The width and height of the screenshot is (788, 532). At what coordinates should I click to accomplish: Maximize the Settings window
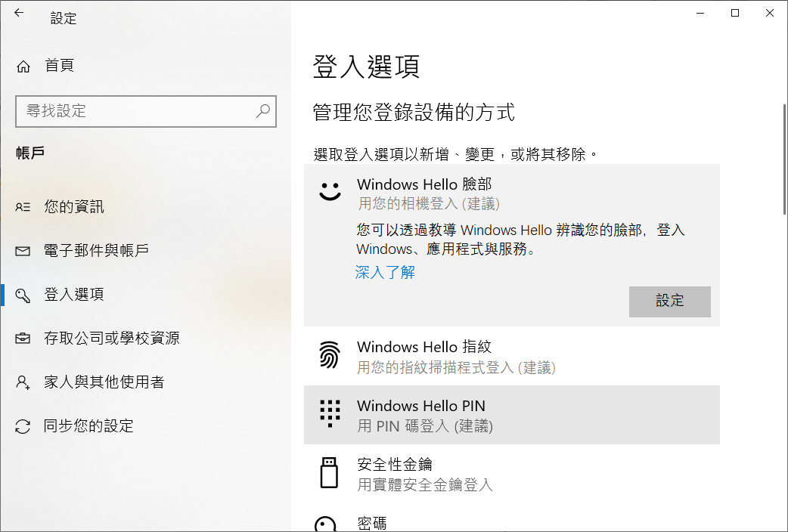735,13
